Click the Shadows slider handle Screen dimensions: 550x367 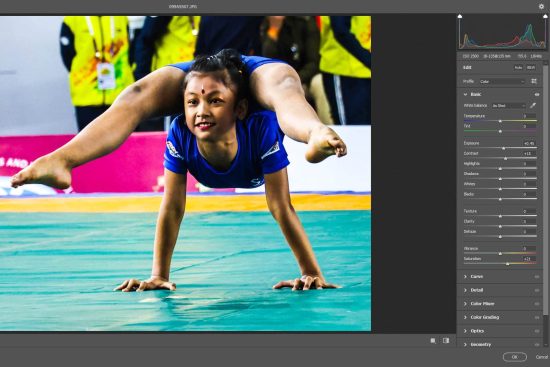coord(500,179)
